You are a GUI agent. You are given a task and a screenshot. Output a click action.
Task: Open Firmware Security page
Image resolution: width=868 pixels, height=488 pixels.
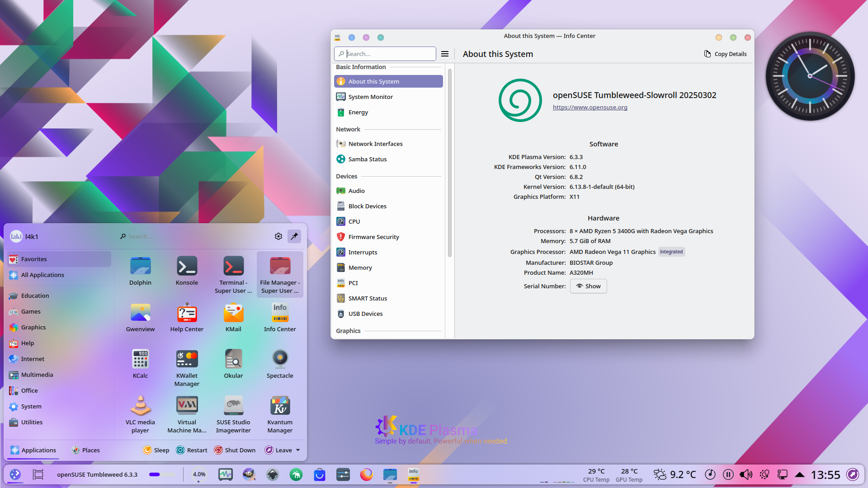point(388,237)
